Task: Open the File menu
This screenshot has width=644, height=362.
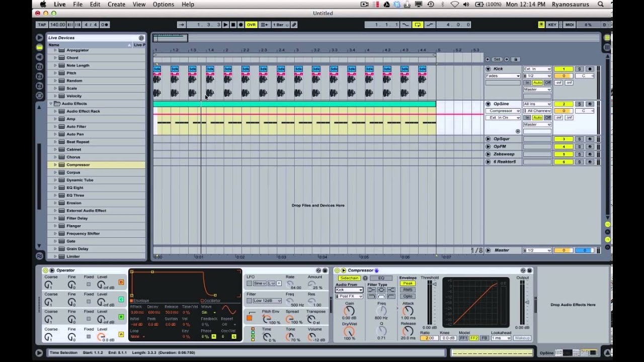Action: (77, 5)
